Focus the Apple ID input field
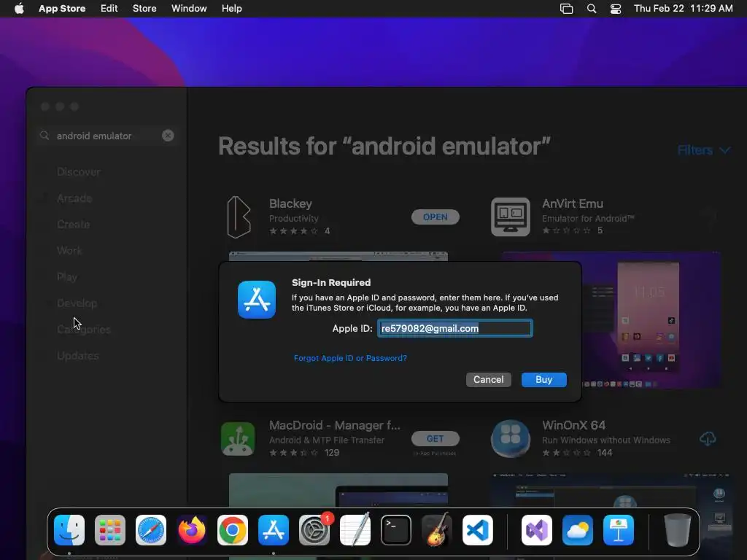747x560 pixels. click(455, 328)
